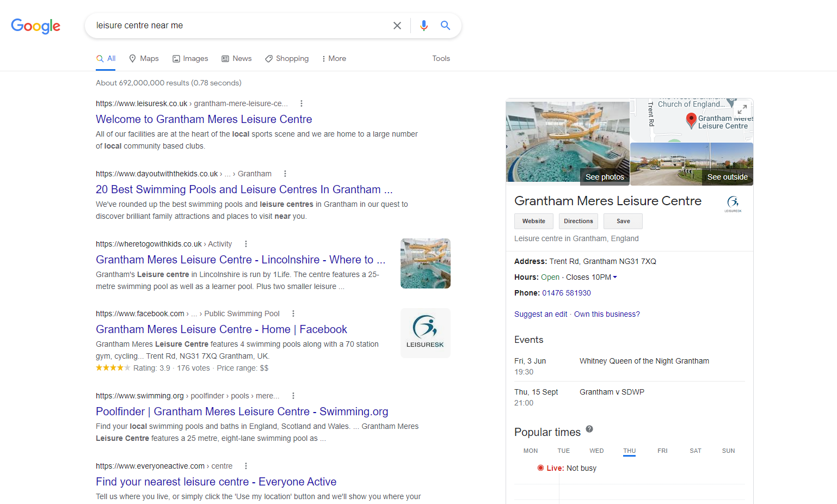Open the See outside street view

click(692, 164)
